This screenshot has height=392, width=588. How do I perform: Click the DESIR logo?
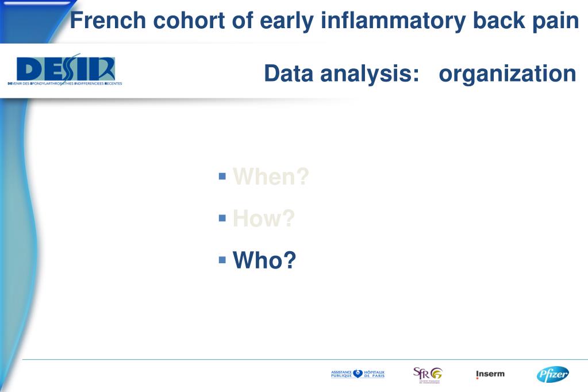(65, 70)
